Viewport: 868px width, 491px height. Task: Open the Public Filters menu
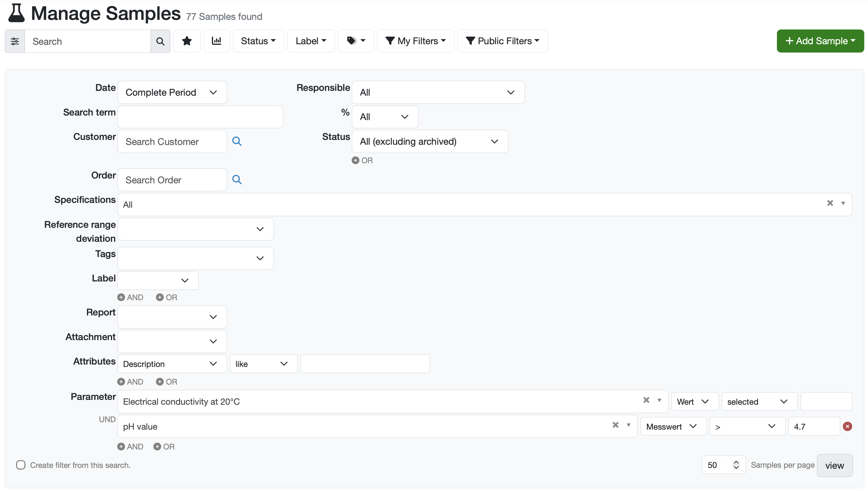(502, 41)
